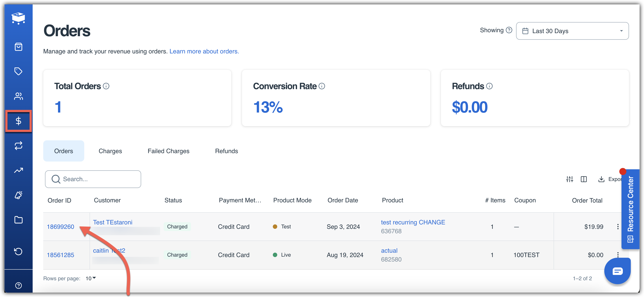Open order 18561285
644x297 pixels.
(60, 255)
